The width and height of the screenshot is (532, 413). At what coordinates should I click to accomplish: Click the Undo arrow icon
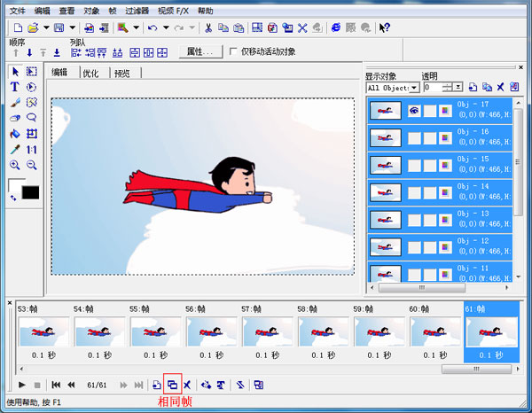[153, 27]
